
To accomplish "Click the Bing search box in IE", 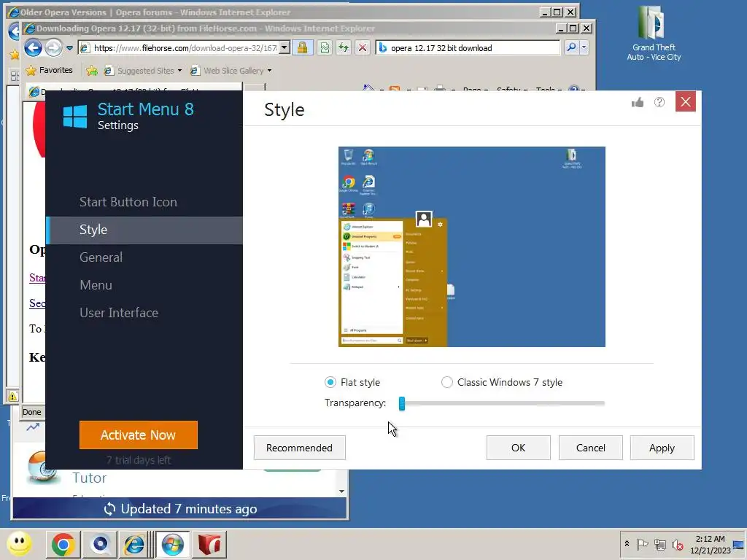I will point(468,47).
